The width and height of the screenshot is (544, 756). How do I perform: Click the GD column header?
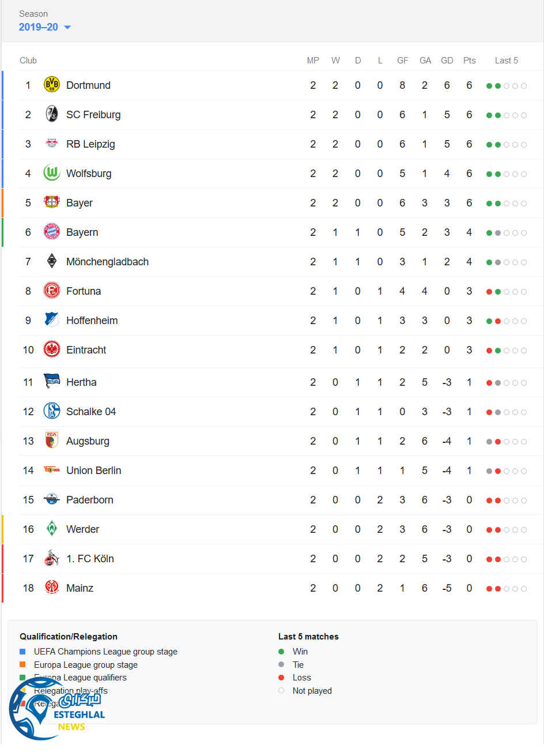coord(447,61)
